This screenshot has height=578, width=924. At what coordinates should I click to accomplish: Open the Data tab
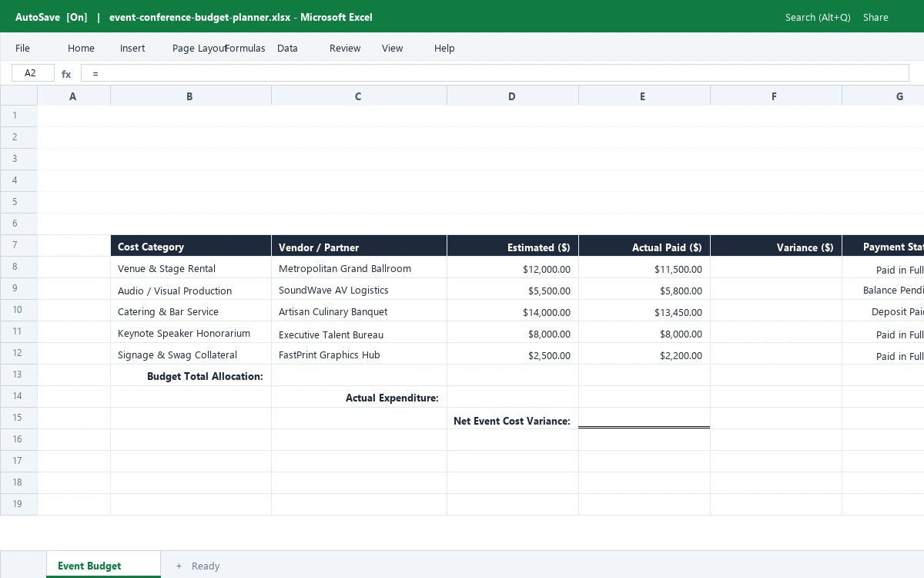click(x=287, y=48)
